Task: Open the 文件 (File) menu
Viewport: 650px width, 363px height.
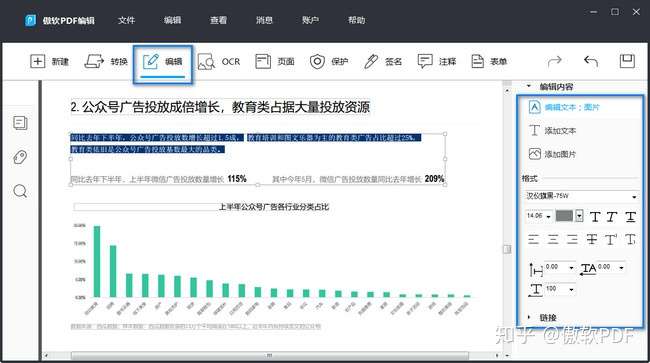Action: point(126,20)
